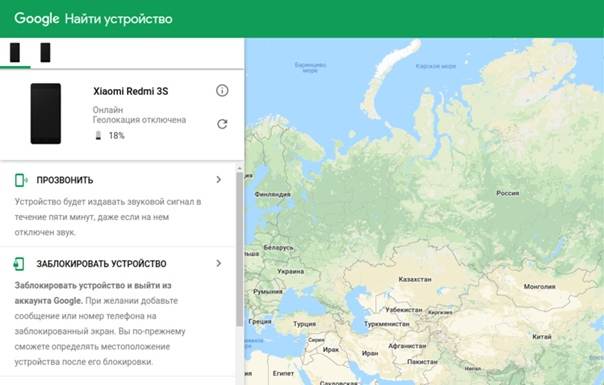Click the scrollbar up arrow in side panel

(239, 168)
